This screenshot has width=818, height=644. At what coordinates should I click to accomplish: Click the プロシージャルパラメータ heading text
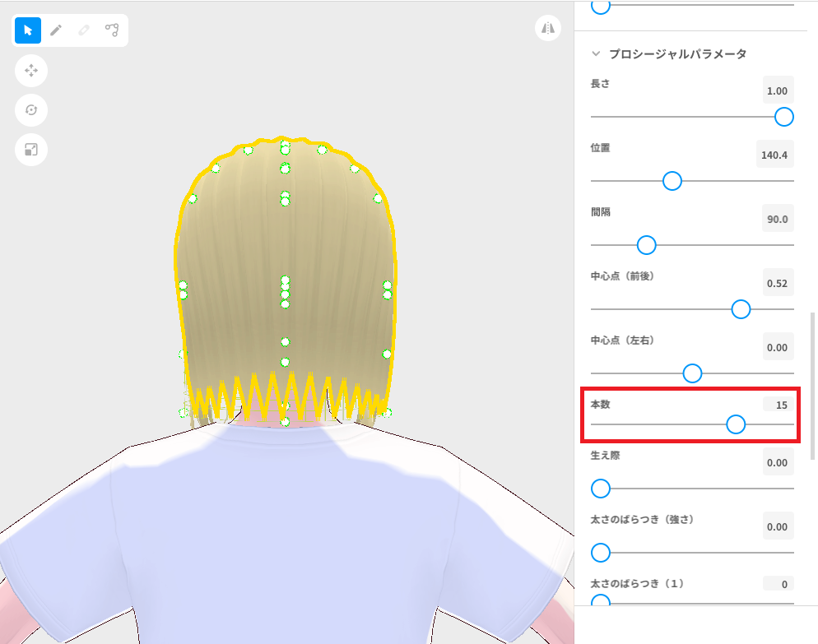click(677, 53)
